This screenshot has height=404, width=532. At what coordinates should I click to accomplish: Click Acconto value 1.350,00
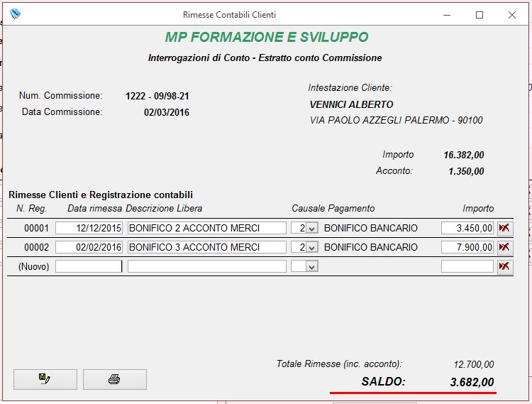466,171
